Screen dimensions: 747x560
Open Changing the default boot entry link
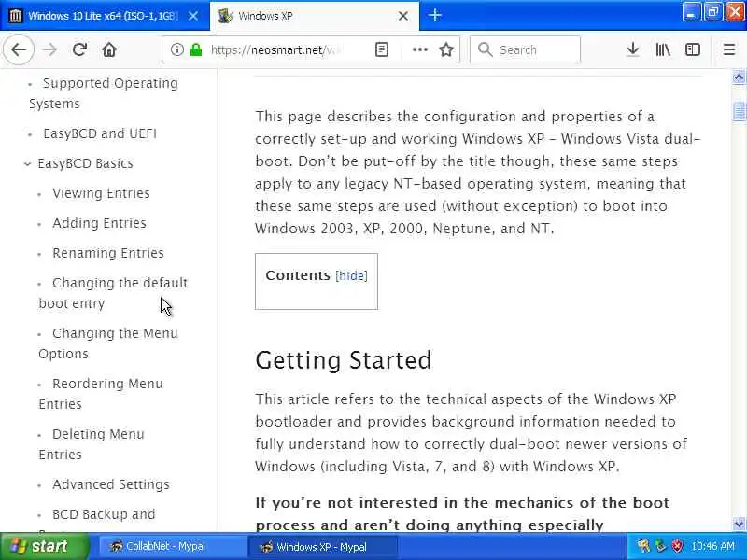(x=113, y=293)
